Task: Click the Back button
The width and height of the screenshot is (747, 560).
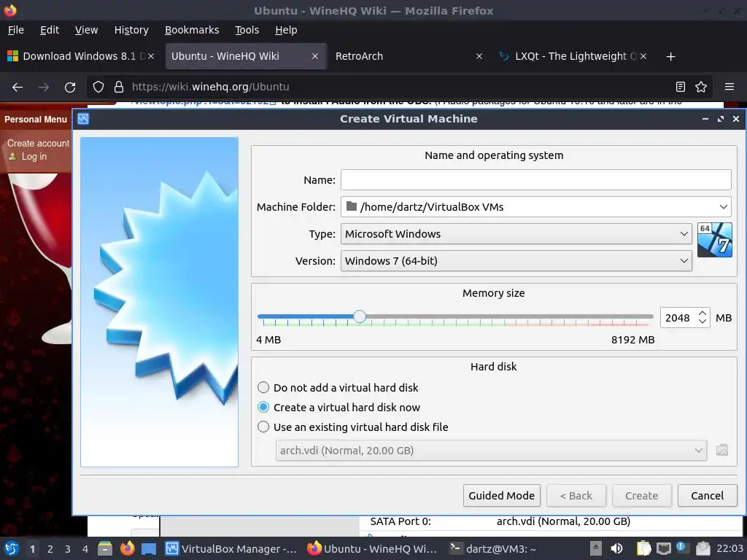Action: (x=576, y=496)
